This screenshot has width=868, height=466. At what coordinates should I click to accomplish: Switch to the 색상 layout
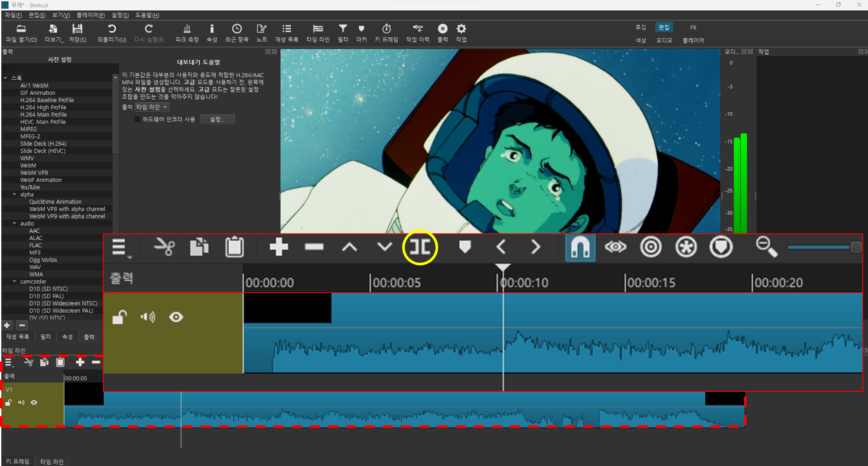click(640, 40)
